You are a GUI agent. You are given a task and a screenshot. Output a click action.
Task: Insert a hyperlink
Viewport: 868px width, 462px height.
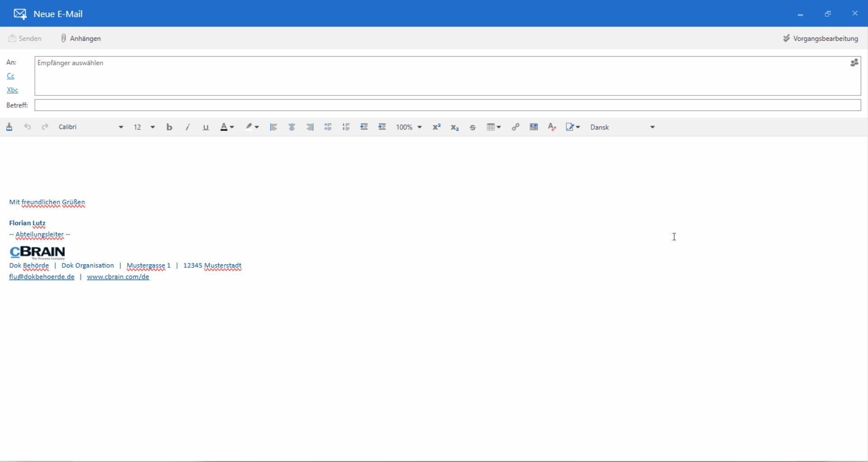tap(515, 127)
